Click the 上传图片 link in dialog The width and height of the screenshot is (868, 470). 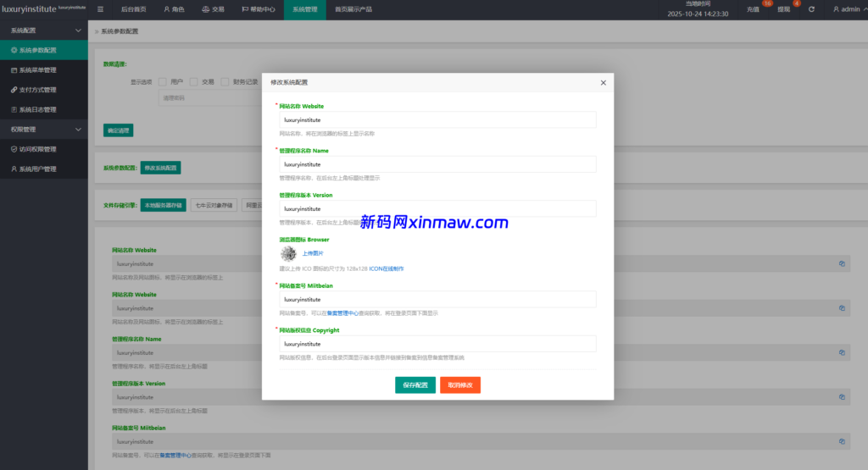tap(313, 253)
